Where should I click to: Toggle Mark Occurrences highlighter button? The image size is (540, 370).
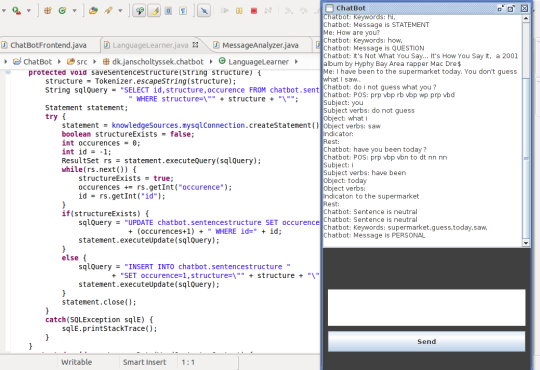coord(154,11)
